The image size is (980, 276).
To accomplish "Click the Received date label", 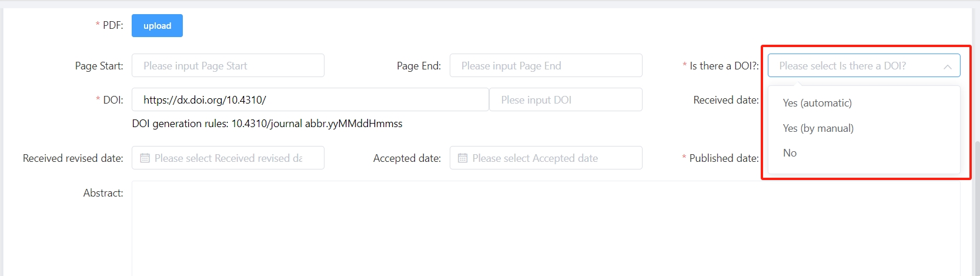I will click(x=726, y=100).
